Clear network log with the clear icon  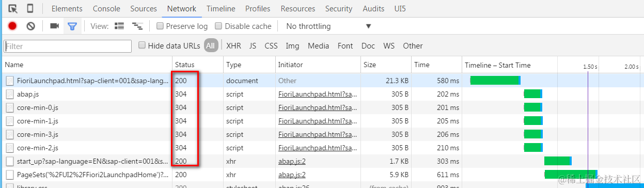coord(30,26)
